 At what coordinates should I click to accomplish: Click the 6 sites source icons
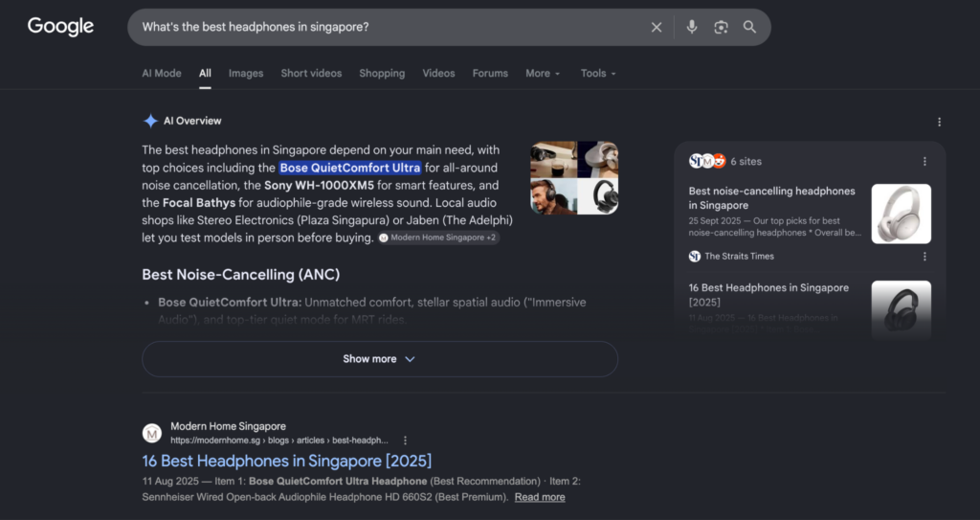(707, 162)
